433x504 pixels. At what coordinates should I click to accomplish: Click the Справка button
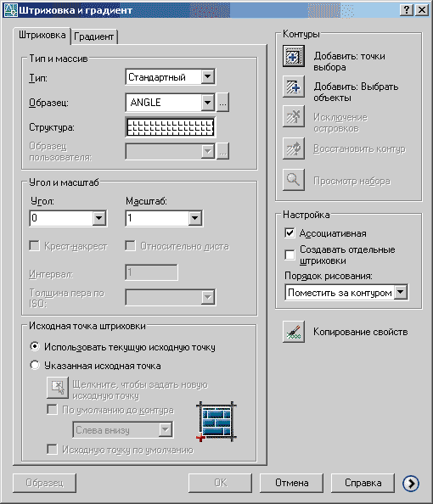coord(363,483)
